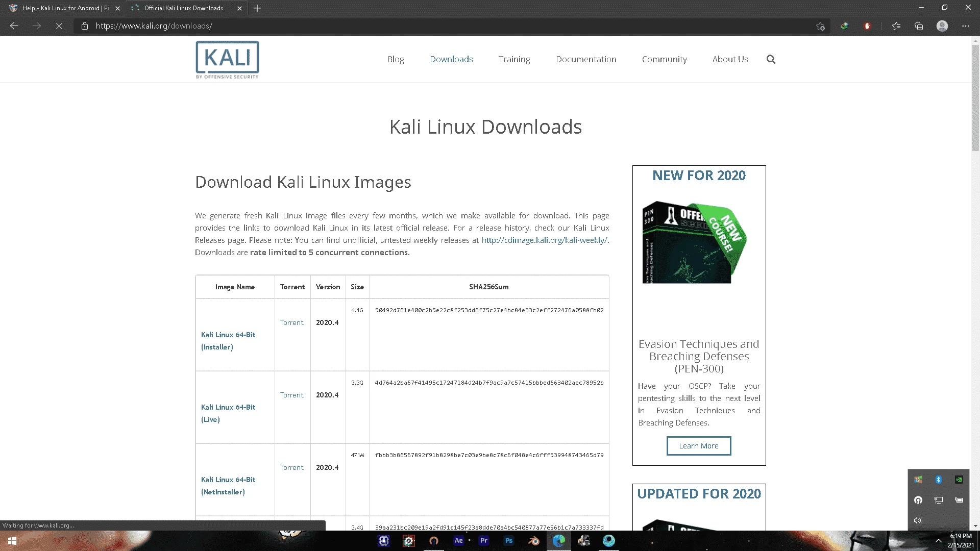
Task: Open Premiere Pro from the taskbar
Action: (484, 541)
